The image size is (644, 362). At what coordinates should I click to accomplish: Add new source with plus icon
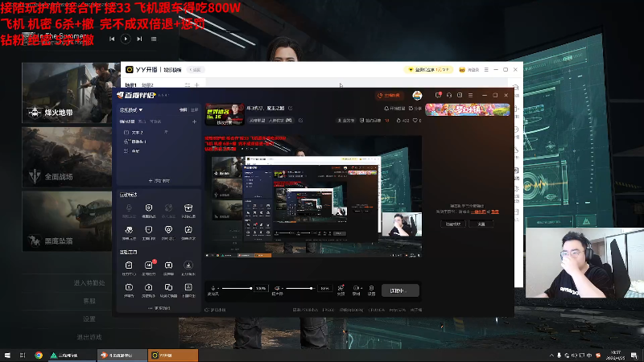click(194, 121)
